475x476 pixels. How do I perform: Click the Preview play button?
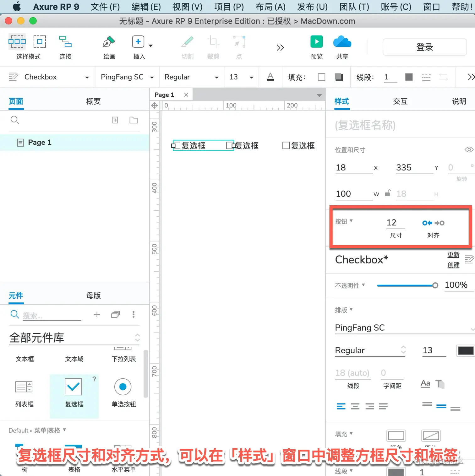[x=316, y=41]
